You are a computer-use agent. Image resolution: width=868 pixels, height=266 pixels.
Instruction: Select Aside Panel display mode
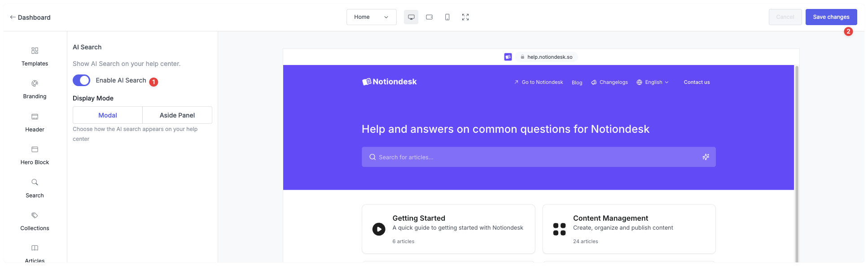pos(177,115)
